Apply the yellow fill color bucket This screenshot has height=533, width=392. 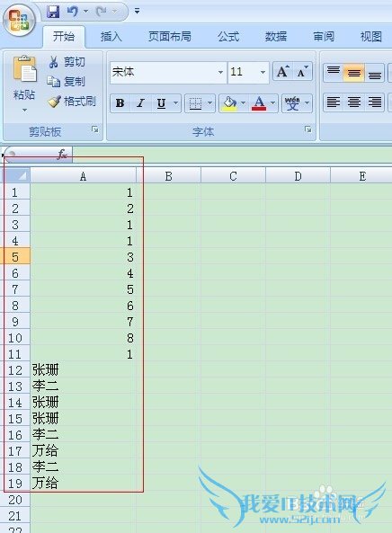[229, 103]
